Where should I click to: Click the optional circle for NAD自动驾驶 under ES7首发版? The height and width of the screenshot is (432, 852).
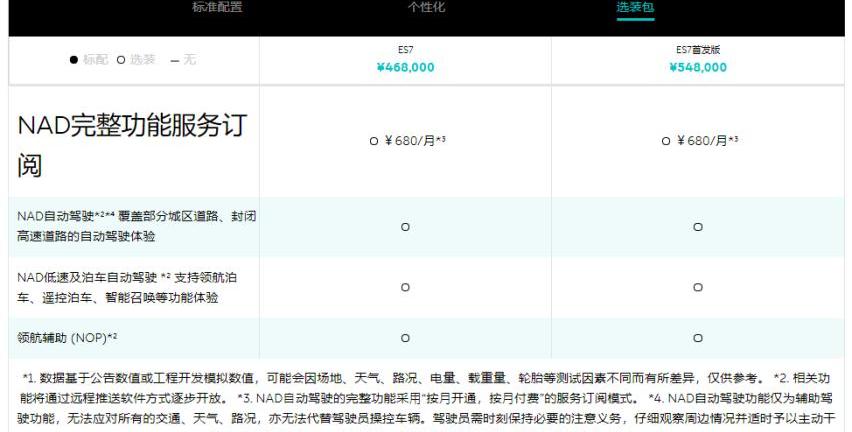point(698,227)
